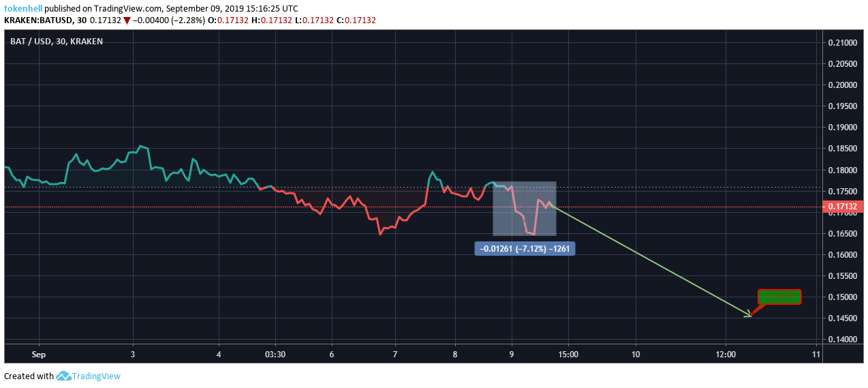Click the red 0.17132 current price tag
The height and width of the screenshot is (388, 868).
point(845,207)
